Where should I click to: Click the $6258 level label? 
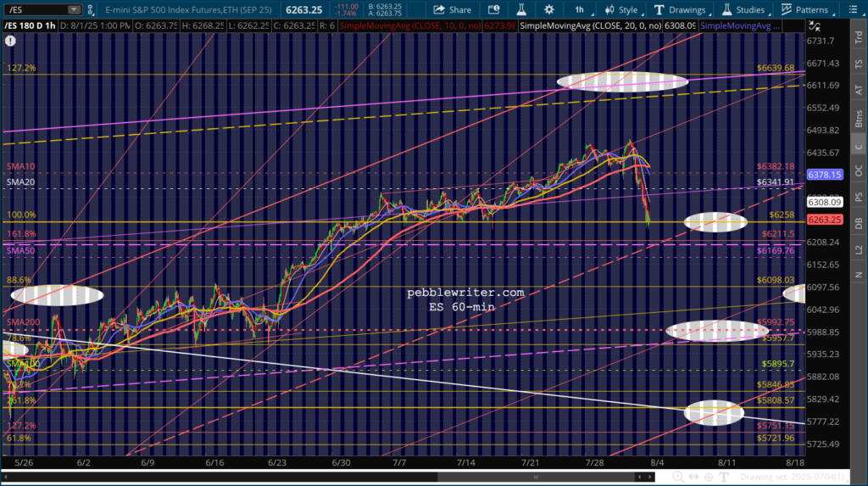click(782, 215)
